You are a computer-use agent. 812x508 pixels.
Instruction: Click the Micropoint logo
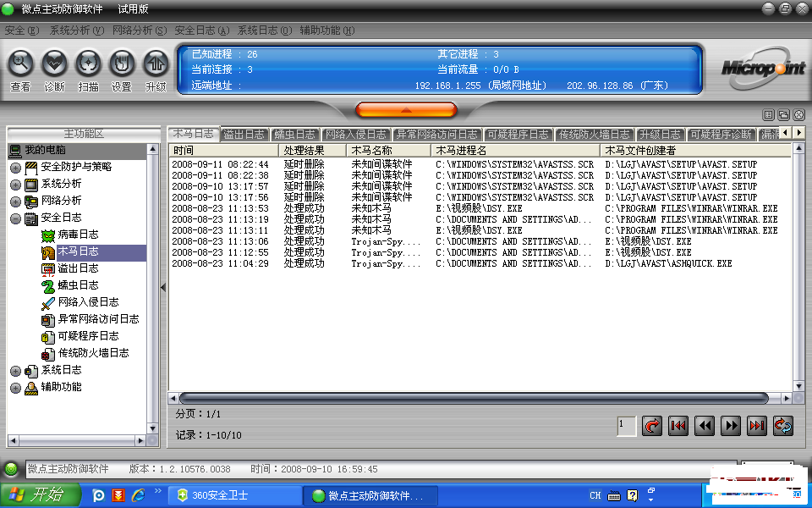pyautogui.click(x=764, y=68)
